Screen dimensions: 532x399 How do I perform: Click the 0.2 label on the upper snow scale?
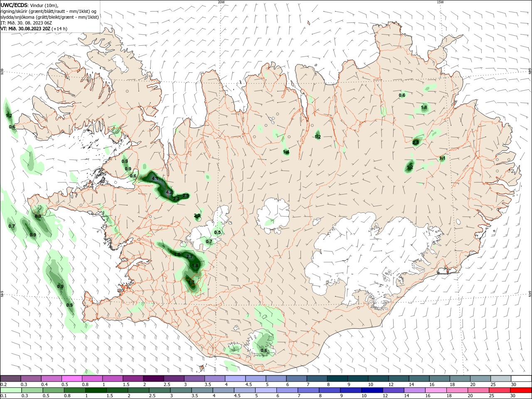point(3,384)
